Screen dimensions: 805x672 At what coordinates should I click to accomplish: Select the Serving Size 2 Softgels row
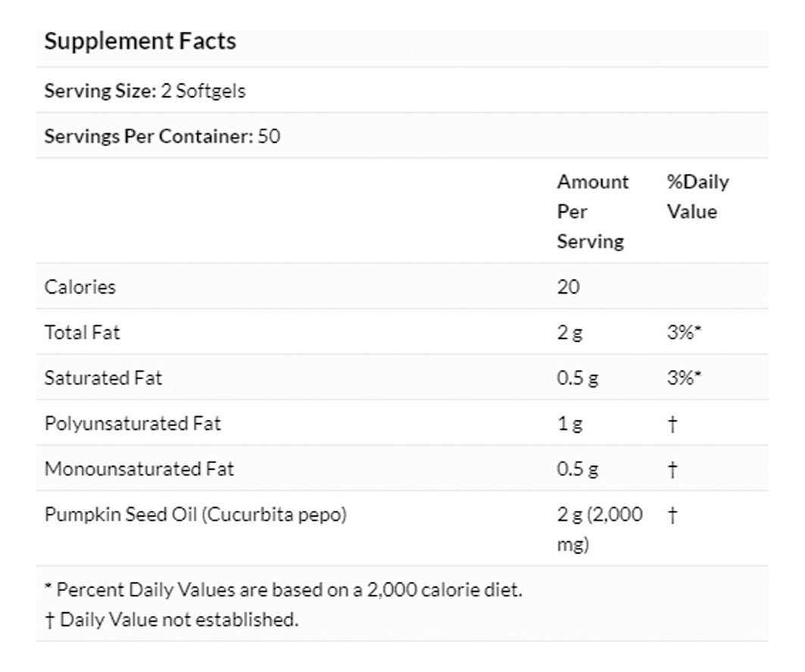coord(145,92)
